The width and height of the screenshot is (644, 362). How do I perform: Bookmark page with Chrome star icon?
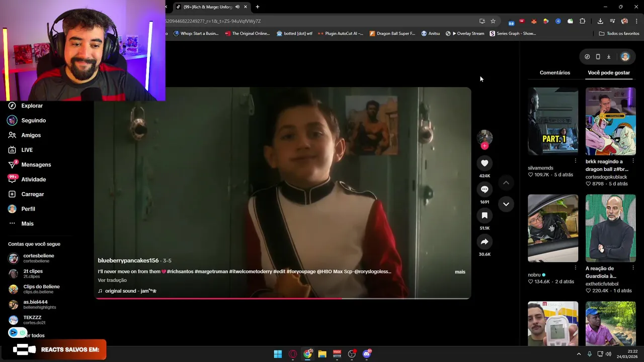pos(493,21)
